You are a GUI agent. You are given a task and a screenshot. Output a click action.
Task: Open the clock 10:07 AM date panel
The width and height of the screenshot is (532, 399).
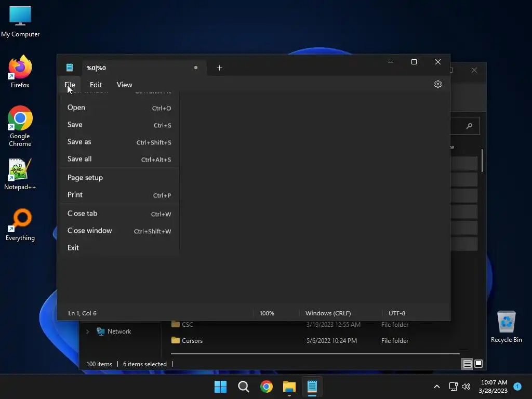click(494, 387)
